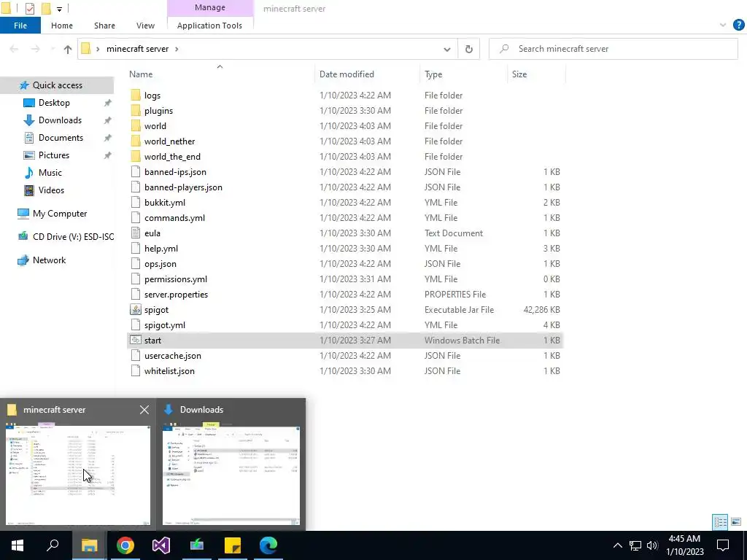Select the CD Drive (V:) entry
The height and width of the screenshot is (560, 747).
click(x=73, y=237)
